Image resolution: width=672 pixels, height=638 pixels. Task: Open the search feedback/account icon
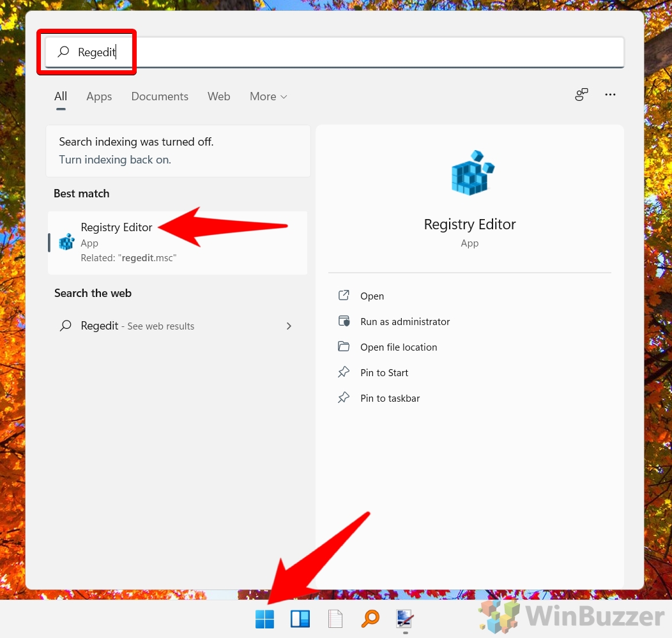(581, 95)
